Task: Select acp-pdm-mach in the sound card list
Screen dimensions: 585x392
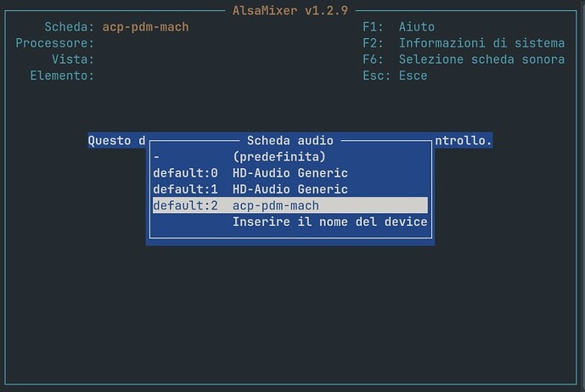Action: point(290,205)
